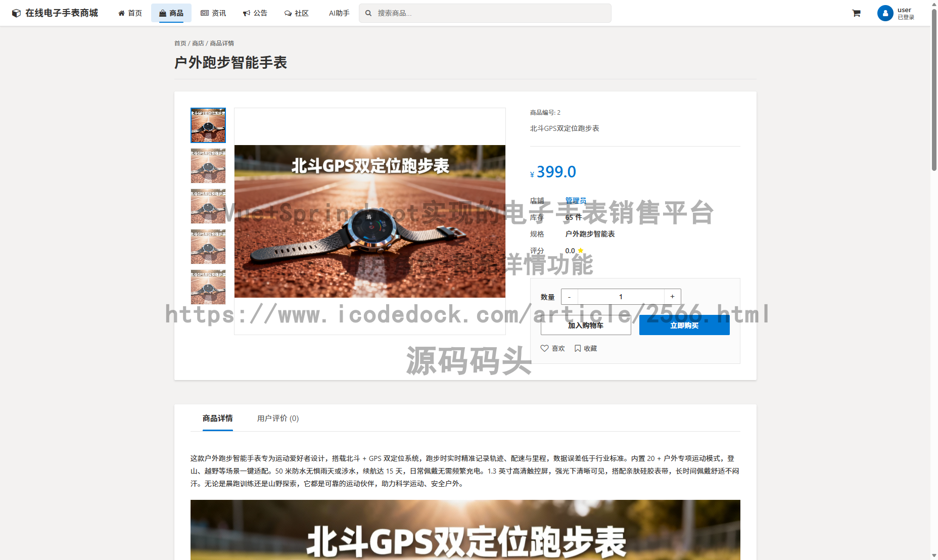Viewport: 938px width, 560px height.
Task: Switch to 用户评价 reviews tab
Action: 277,418
